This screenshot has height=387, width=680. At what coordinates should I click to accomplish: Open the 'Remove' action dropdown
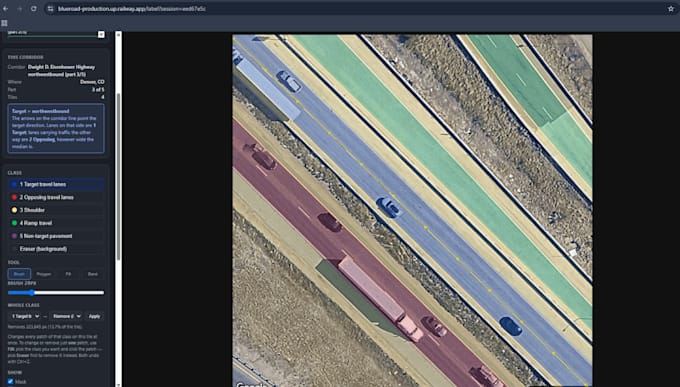click(x=66, y=316)
